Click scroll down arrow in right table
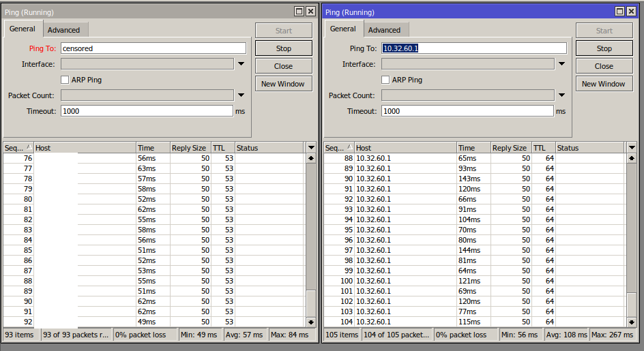This screenshot has width=644, height=351. pyautogui.click(x=632, y=322)
